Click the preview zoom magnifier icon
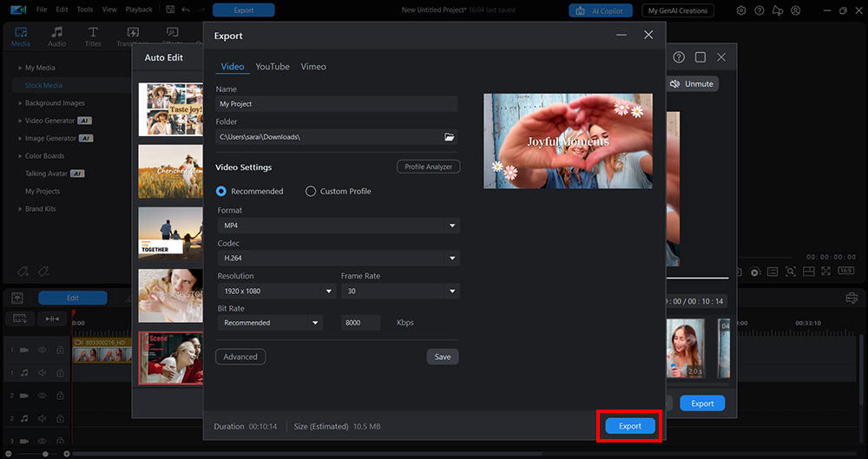868x459 pixels. [x=791, y=272]
